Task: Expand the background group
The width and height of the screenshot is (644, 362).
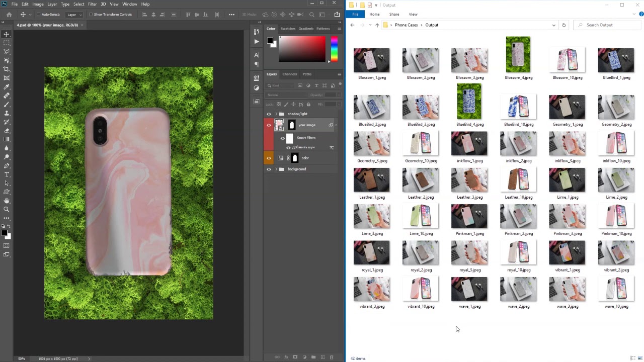Action: (x=276, y=169)
